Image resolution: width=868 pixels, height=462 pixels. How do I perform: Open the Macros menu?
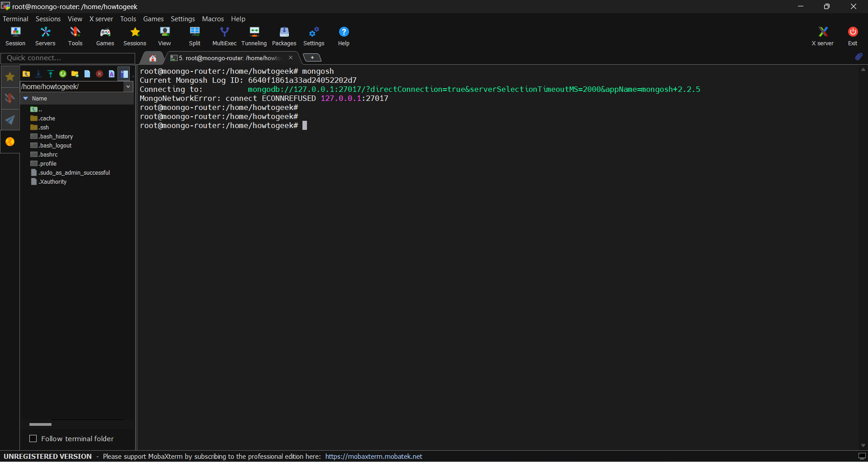pyautogui.click(x=212, y=19)
